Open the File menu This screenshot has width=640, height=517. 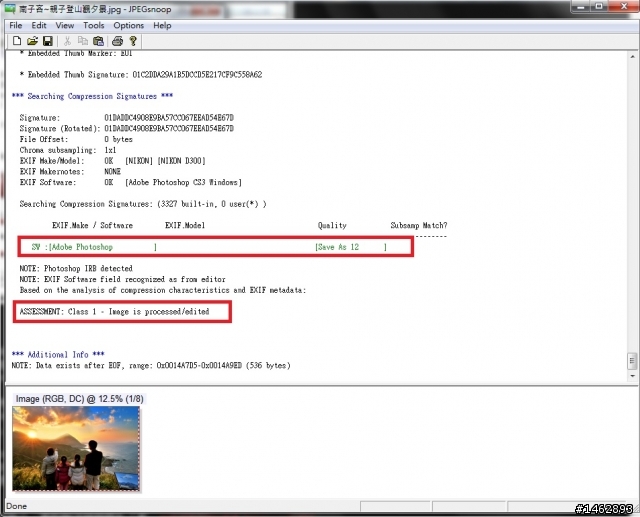(16, 25)
